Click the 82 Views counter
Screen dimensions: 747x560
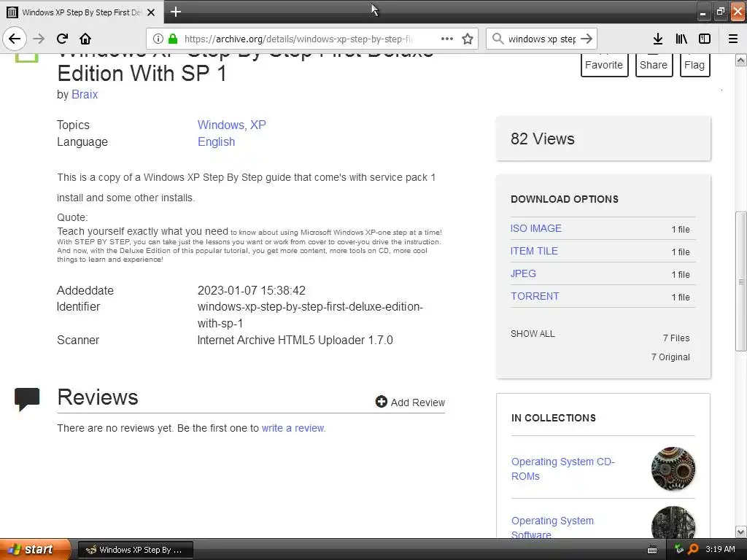click(543, 139)
